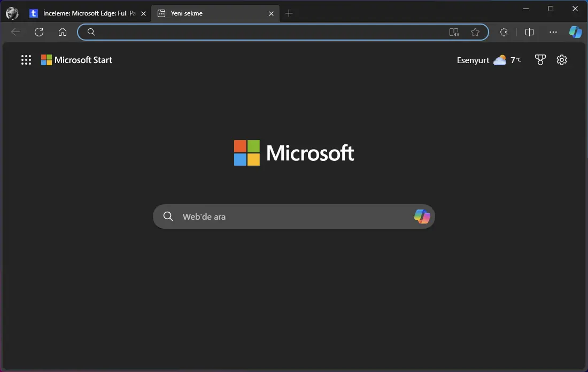588x372 pixels.
Task: Click the central Microsoft logo
Action: pos(294,153)
